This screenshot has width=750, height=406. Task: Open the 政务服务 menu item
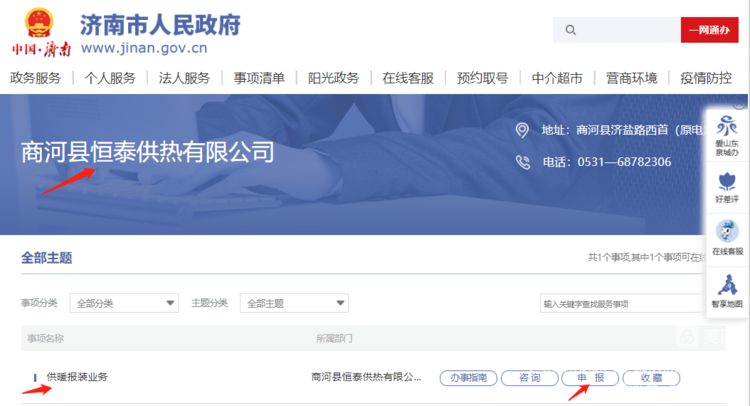click(35, 78)
